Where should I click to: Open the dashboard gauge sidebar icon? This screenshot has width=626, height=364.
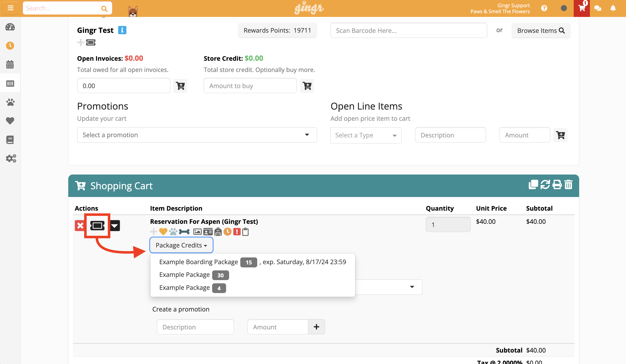[10, 27]
